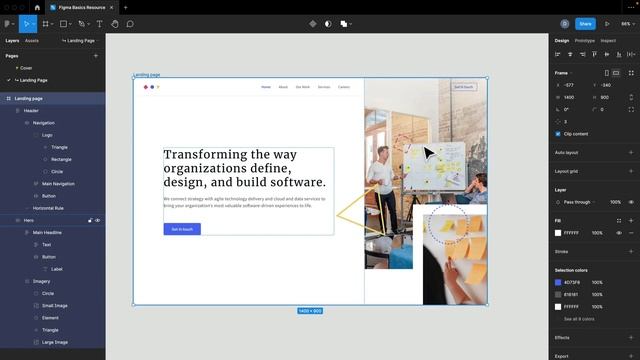Add a new page with plus icon

[96, 56]
